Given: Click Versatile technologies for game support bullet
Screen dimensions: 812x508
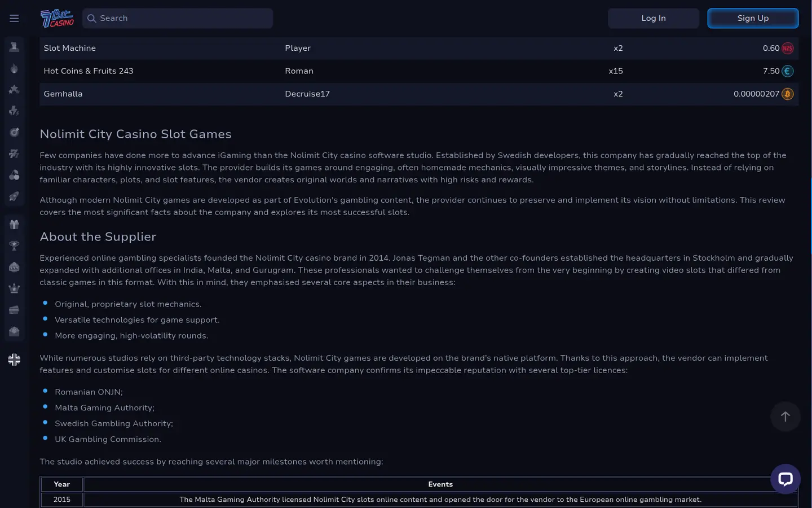Looking at the screenshot, I should click(x=137, y=320).
